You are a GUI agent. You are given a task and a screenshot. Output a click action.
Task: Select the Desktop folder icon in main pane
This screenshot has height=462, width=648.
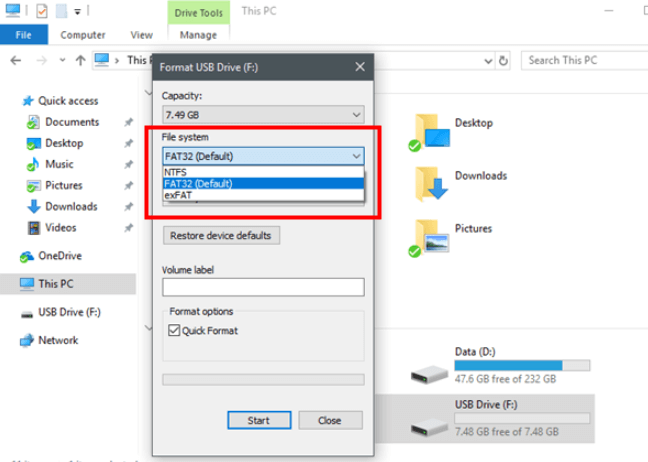point(429,132)
